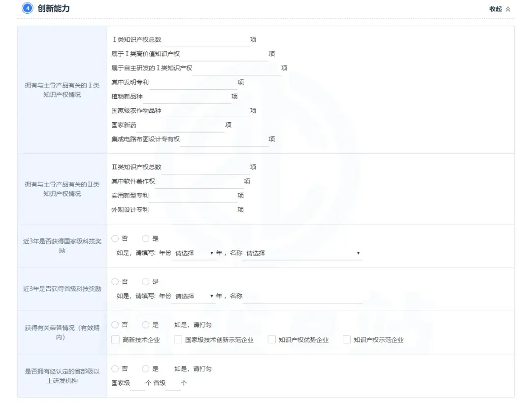The width and height of the screenshot is (532, 402).
Task: Fill in Ⅰ类知识产权总数 field
Action: (x=205, y=40)
